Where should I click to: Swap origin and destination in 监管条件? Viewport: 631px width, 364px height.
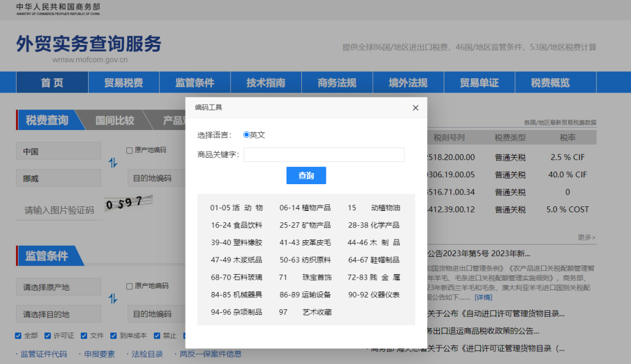[113, 299]
